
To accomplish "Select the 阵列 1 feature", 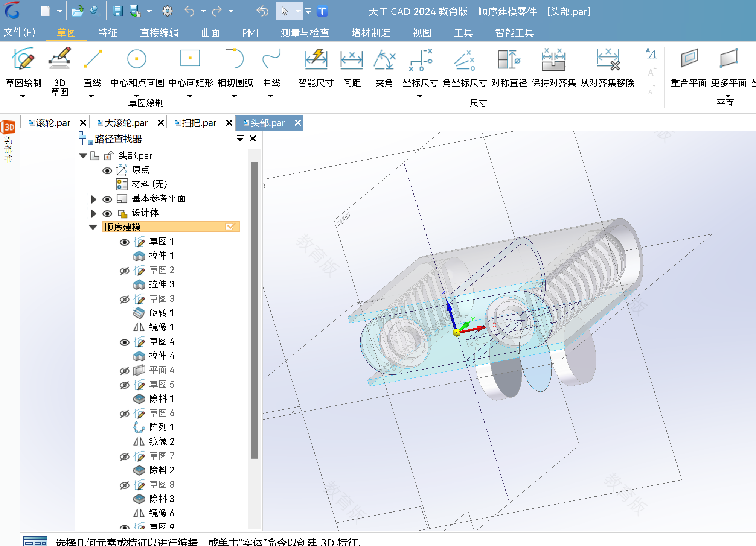I will click(x=154, y=427).
